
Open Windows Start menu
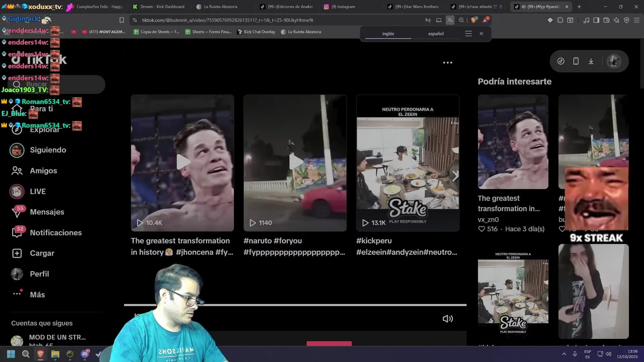(x=11, y=354)
